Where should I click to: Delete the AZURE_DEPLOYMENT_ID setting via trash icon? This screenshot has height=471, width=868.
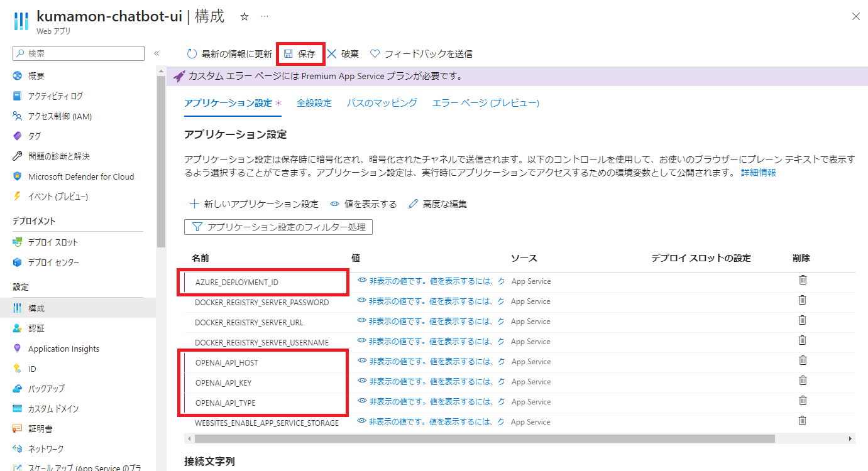coord(802,280)
